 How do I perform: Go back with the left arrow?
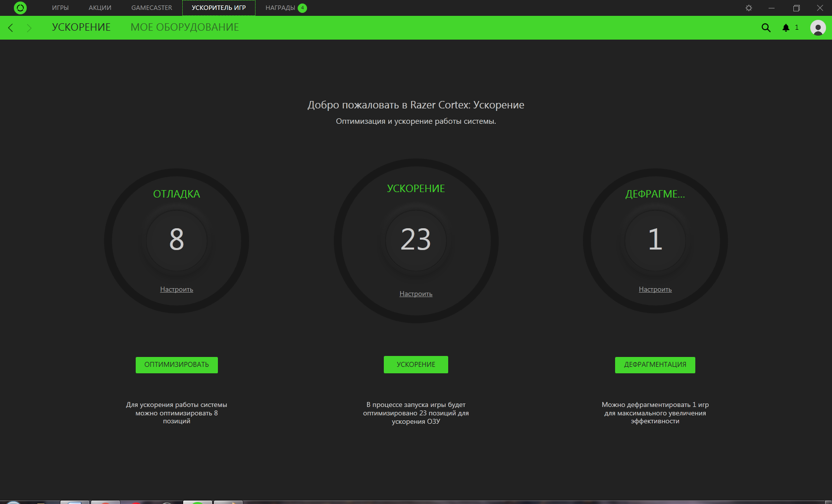point(10,28)
